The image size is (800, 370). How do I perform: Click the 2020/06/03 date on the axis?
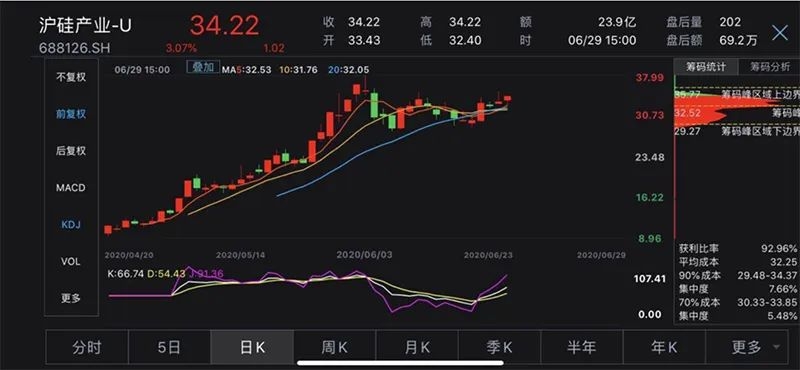364,254
